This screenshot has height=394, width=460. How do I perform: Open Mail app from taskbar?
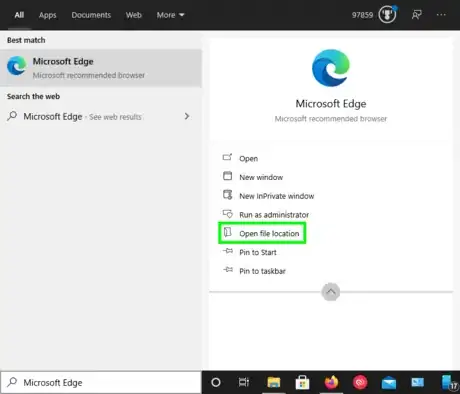coord(389,383)
